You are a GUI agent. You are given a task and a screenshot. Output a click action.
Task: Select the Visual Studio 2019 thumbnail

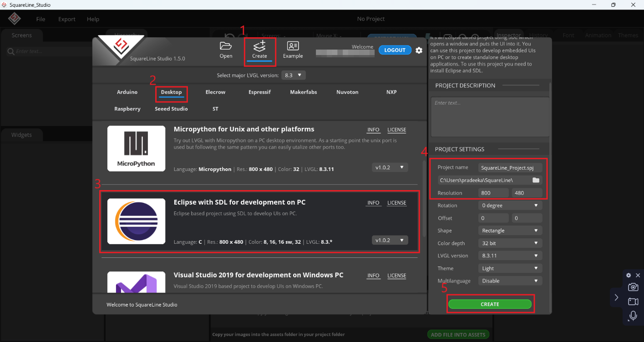coord(136,282)
